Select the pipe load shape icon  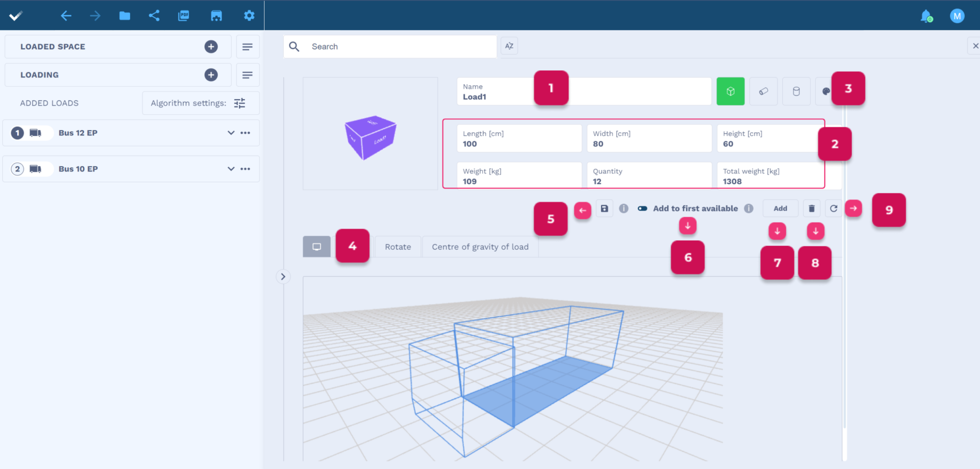tap(764, 91)
